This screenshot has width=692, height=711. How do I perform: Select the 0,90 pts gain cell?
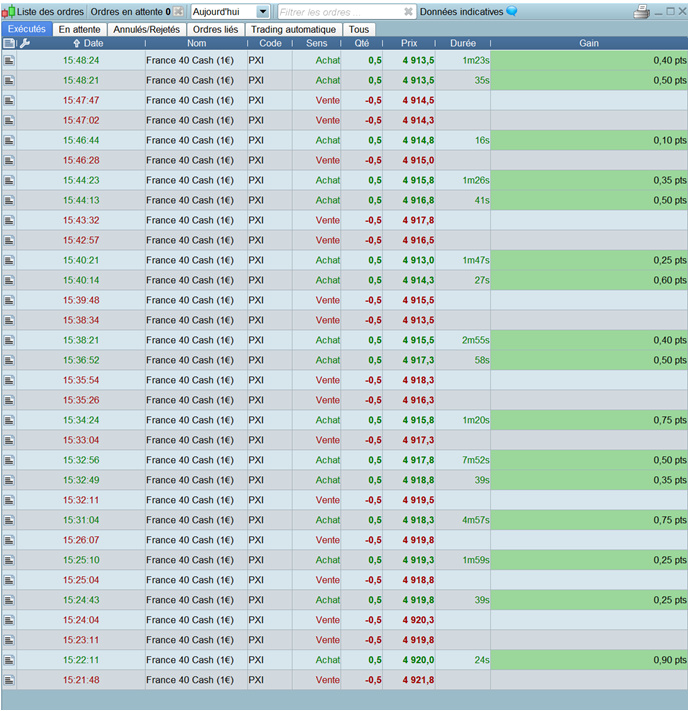coord(589,660)
